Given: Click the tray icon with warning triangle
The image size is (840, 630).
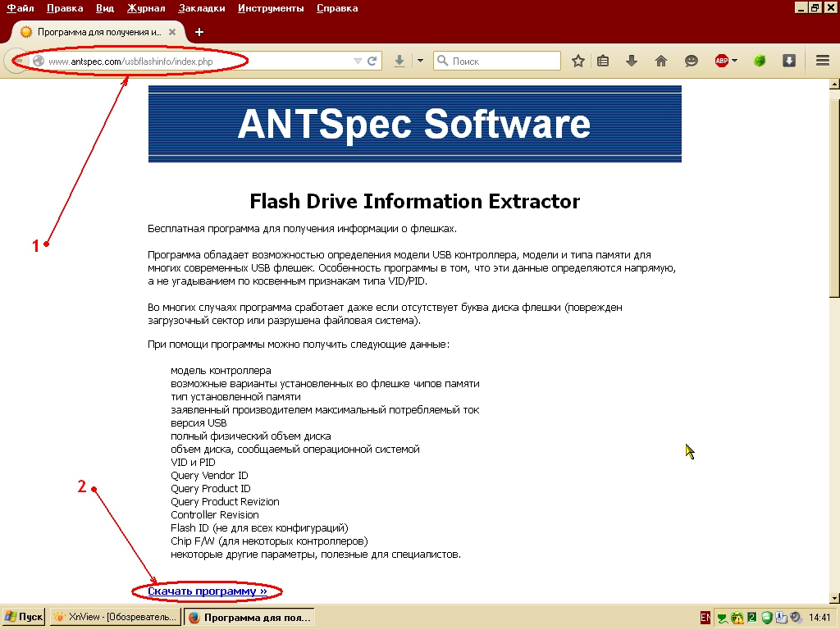Looking at the screenshot, I should [737, 619].
